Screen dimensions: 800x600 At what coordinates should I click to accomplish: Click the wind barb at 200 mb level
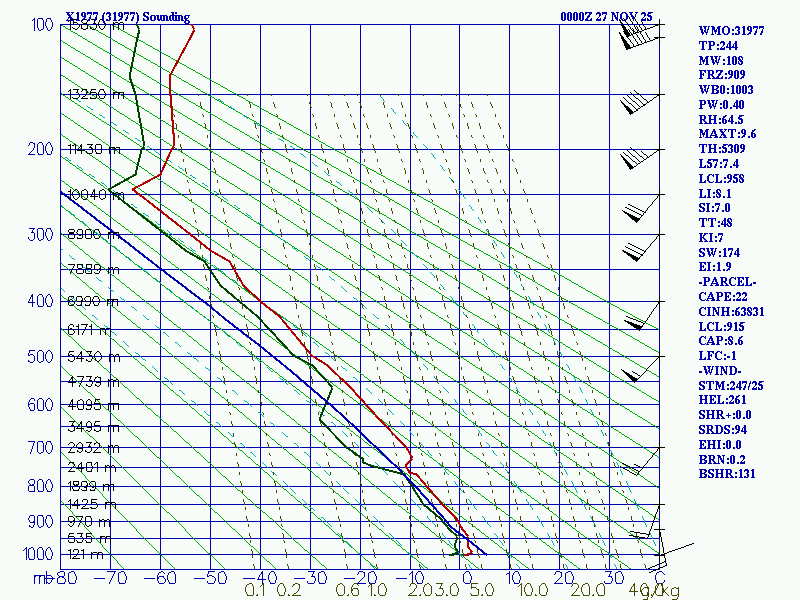(640, 159)
